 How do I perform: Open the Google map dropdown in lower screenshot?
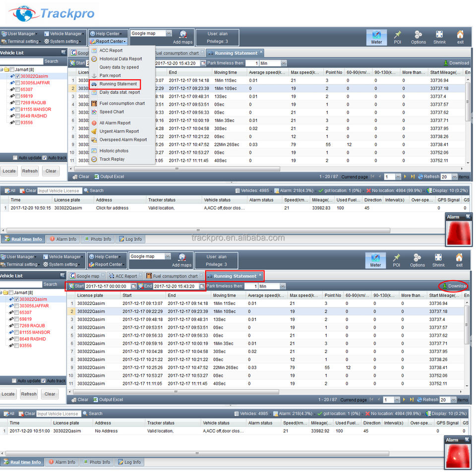[x=168, y=256]
